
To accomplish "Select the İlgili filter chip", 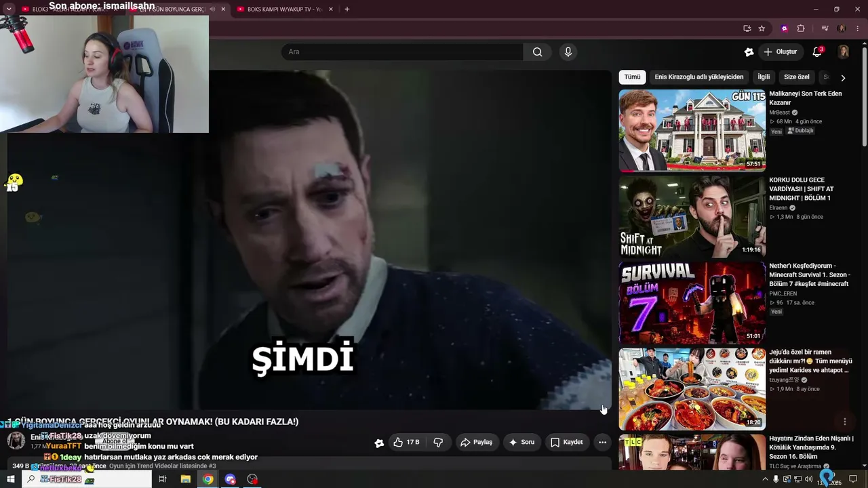I will click(x=764, y=77).
